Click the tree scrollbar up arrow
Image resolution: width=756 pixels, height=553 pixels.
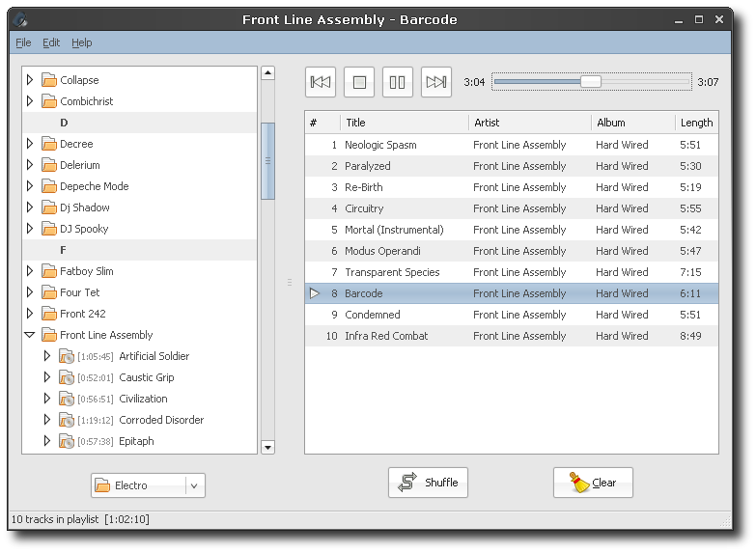pos(267,72)
